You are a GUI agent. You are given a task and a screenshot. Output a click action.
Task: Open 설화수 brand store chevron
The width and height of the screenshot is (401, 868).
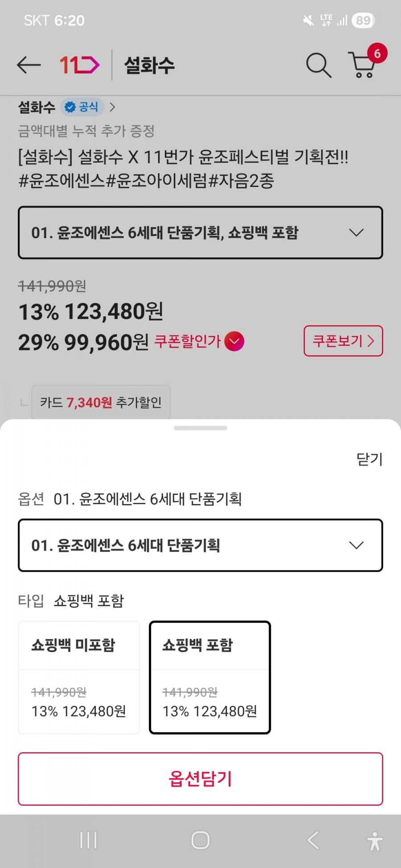coord(112,107)
